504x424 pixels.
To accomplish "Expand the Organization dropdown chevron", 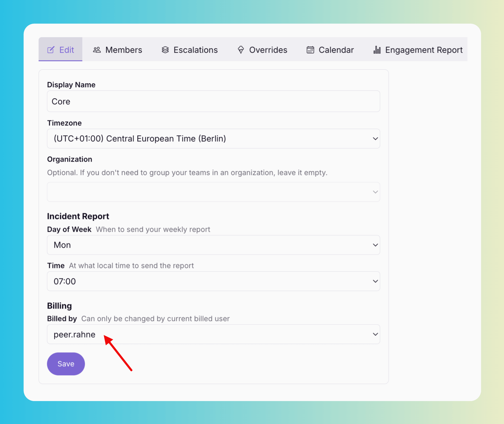I will tap(375, 192).
